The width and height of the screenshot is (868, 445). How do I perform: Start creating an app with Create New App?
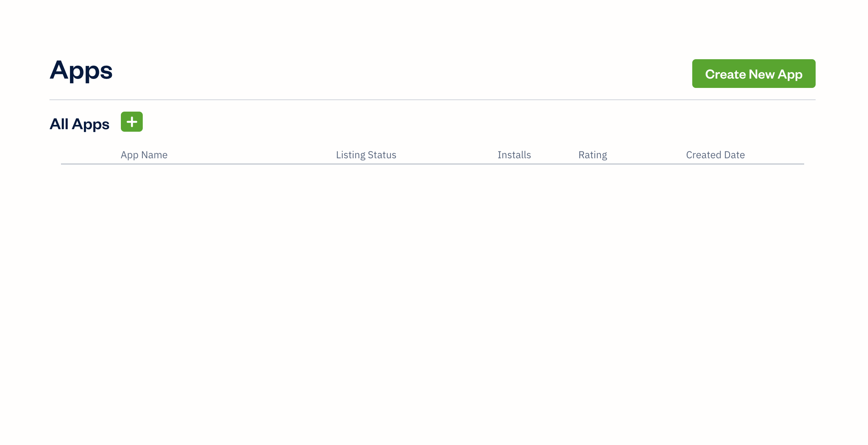[753, 74]
